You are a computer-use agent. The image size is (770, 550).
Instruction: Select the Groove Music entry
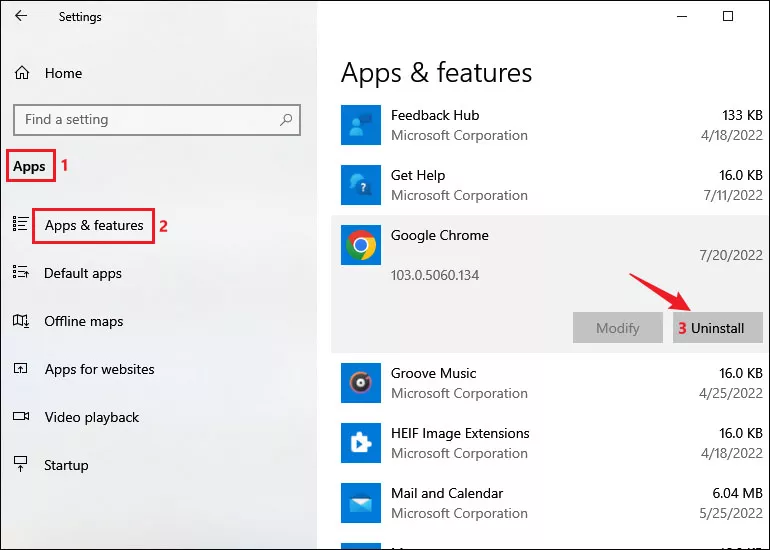click(x=551, y=383)
